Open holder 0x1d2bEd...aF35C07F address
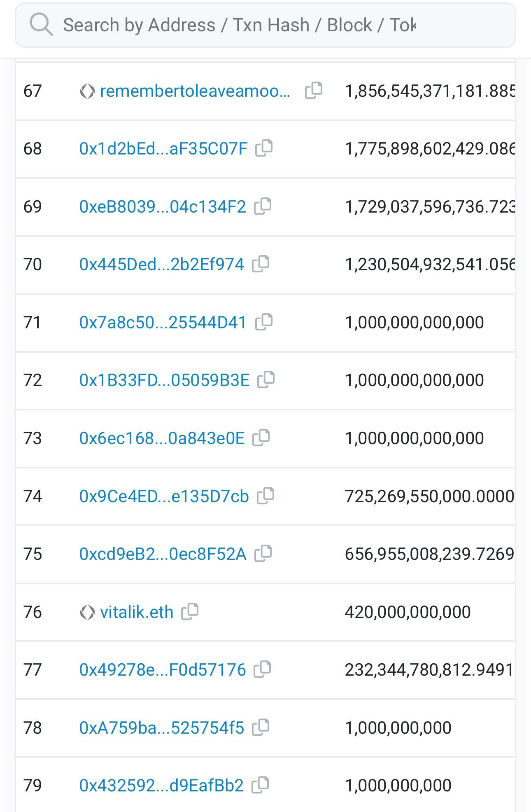Image resolution: width=531 pixels, height=812 pixels. [x=163, y=149]
